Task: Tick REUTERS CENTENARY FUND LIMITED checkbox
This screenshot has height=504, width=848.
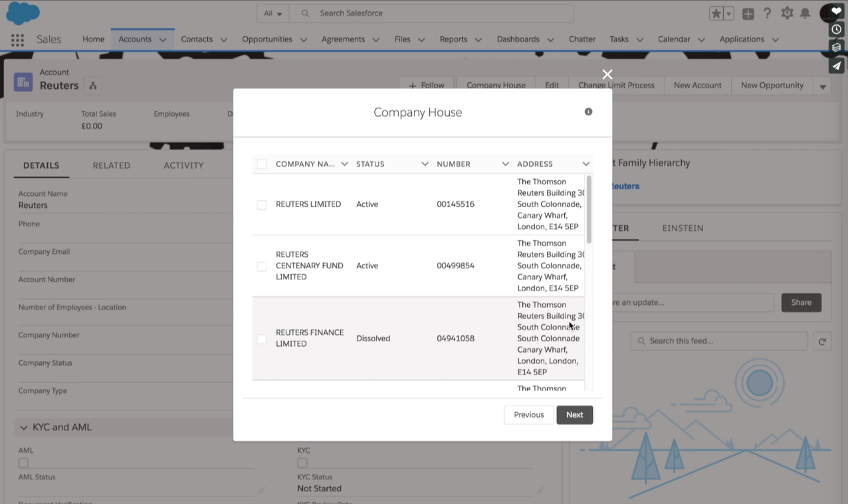Action: [262, 266]
